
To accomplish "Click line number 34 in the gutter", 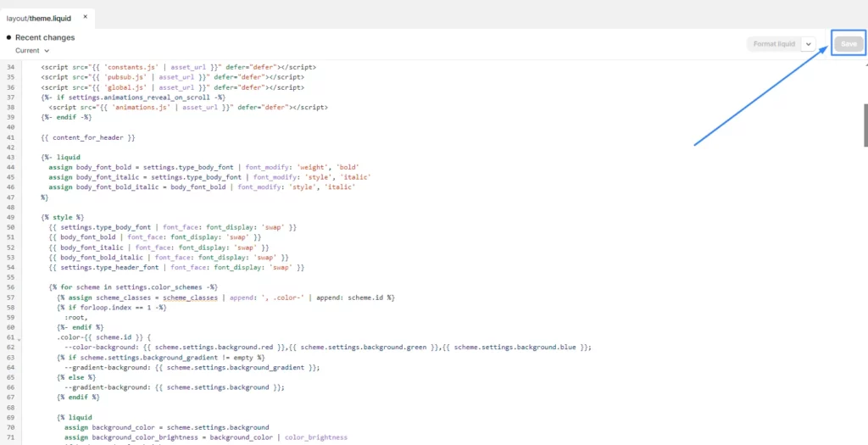I will click(x=10, y=68).
